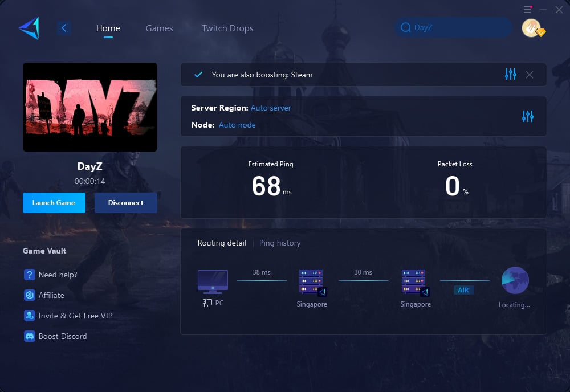Click the DayZ title under cover
This screenshot has width=570, height=392.
tap(90, 166)
